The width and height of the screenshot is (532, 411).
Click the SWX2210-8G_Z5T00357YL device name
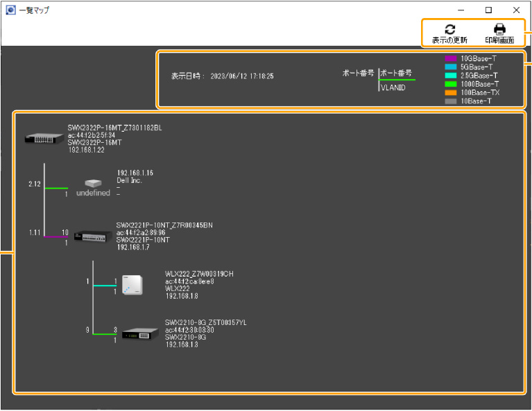pos(205,323)
